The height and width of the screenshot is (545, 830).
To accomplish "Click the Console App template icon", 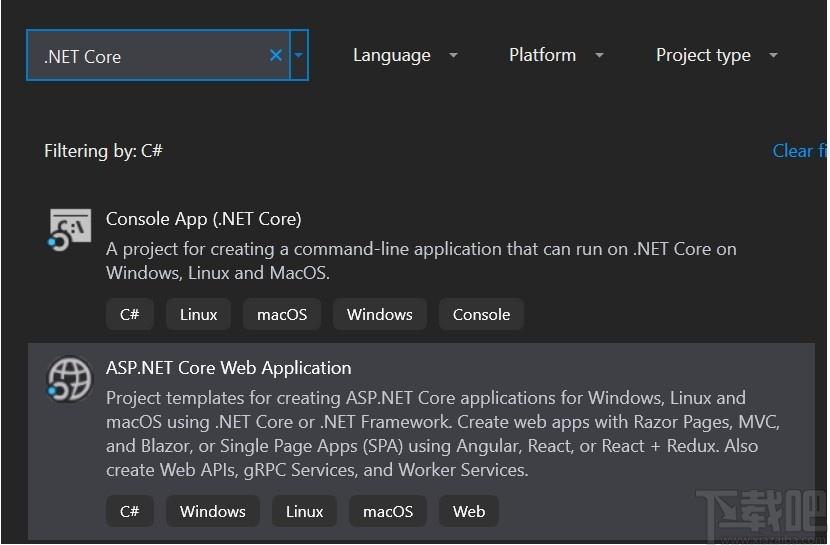I will click(69, 229).
